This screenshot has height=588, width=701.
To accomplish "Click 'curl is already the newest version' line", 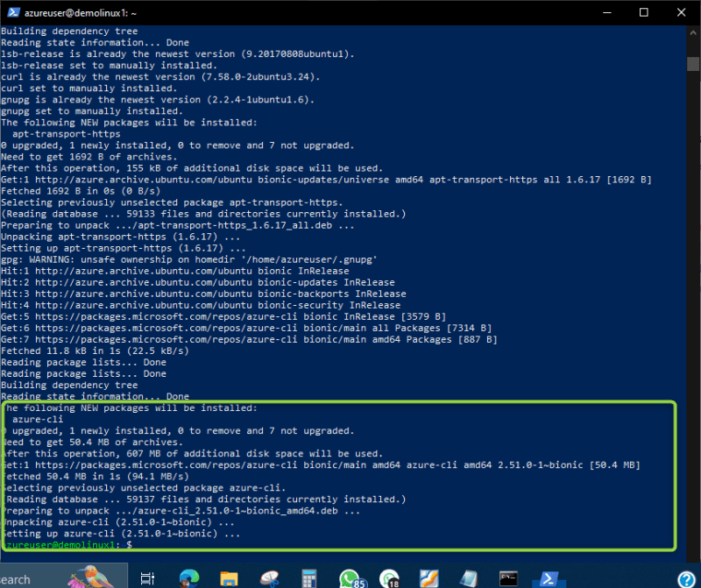I will (160, 76).
